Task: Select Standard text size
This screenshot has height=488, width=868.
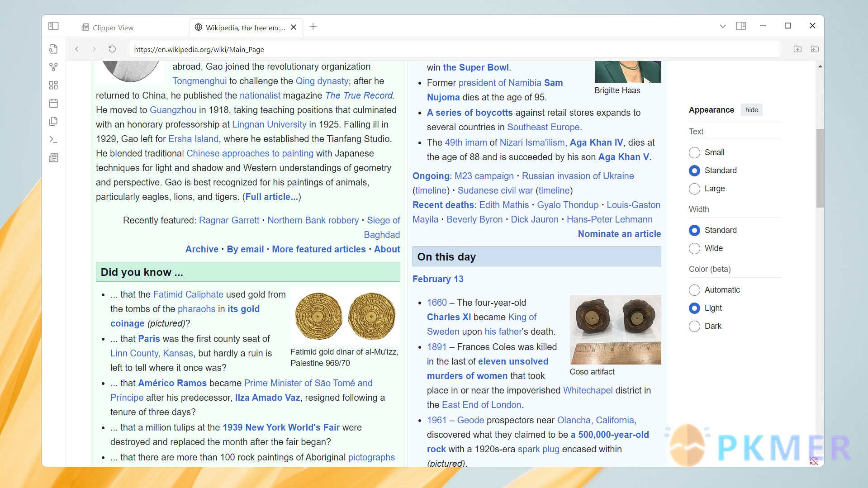Action: (694, 171)
